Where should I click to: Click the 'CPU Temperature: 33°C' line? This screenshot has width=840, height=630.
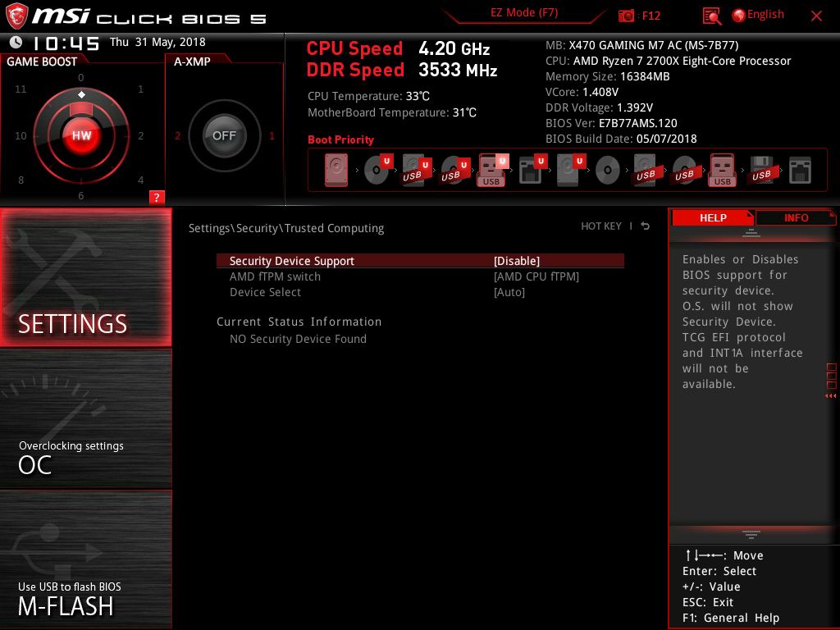point(368,97)
